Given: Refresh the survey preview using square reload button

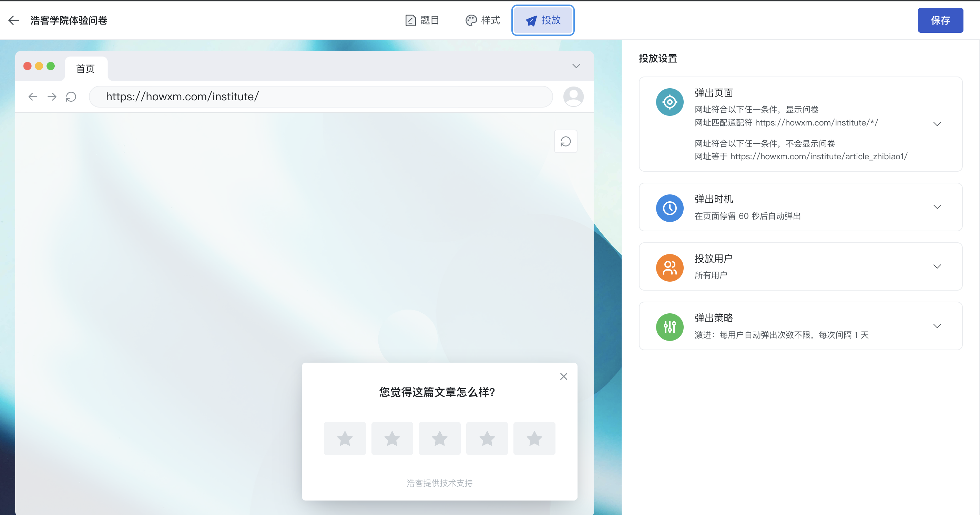Looking at the screenshot, I should pos(566,142).
